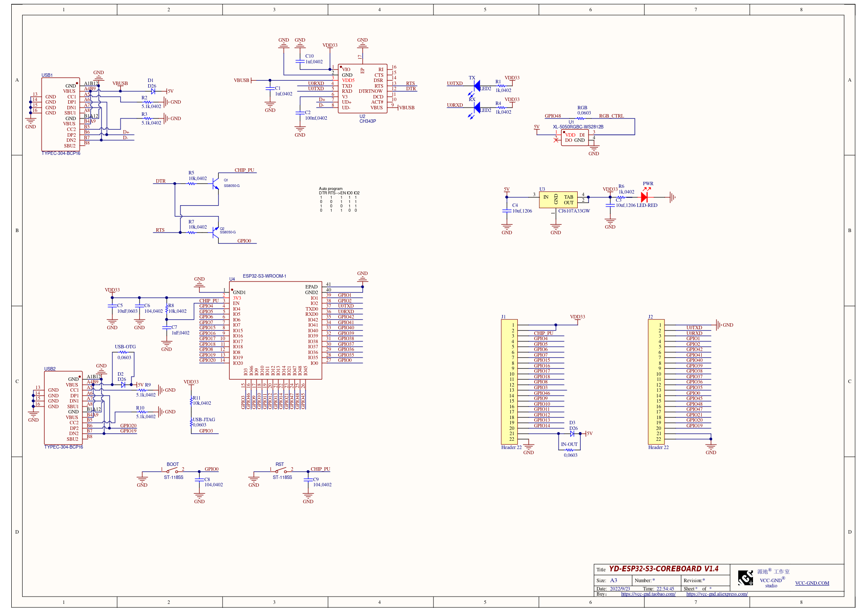Click the blue RX LED2 symbol
The image size is (868, 613).
477,107
